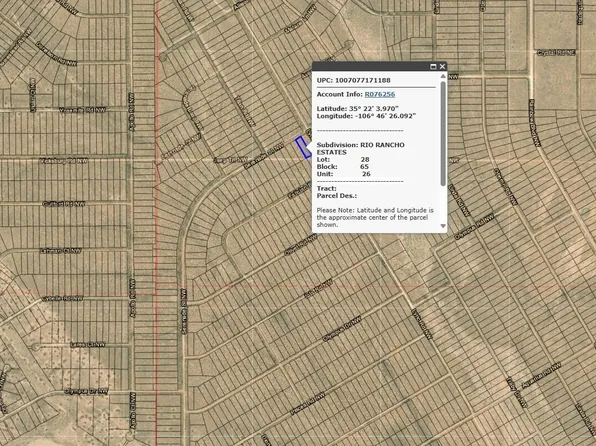Click the Pecos Rd NW street label
Screen dimensions: 596x446
point(308,404)
